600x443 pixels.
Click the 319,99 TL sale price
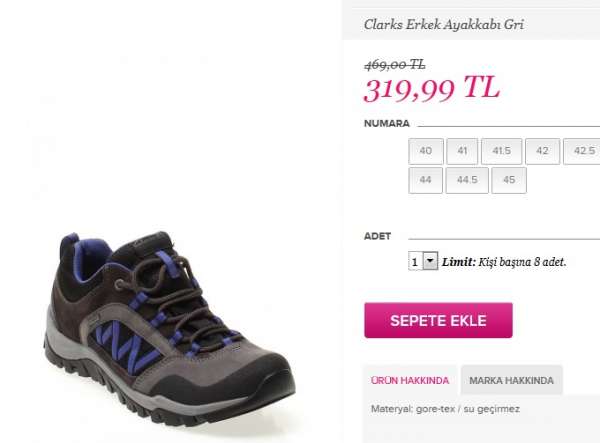pos(432,89)
